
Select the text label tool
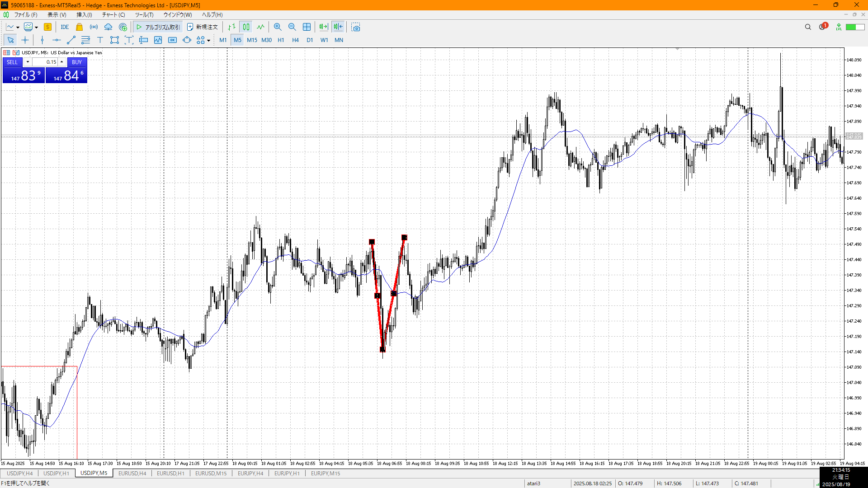tap(129, 40)
